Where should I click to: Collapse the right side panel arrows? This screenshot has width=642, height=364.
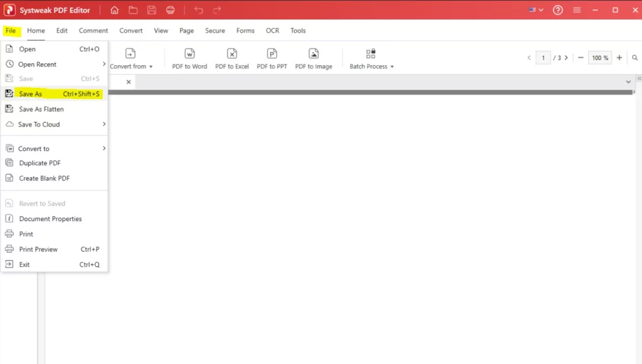(x=639, y=78)
